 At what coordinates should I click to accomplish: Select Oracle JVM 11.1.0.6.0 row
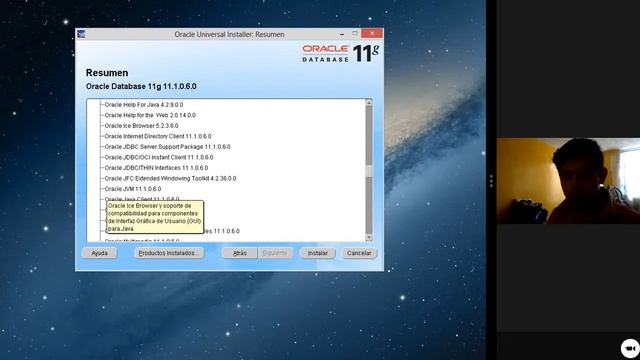pyautogui.click(x=133, y=189)
